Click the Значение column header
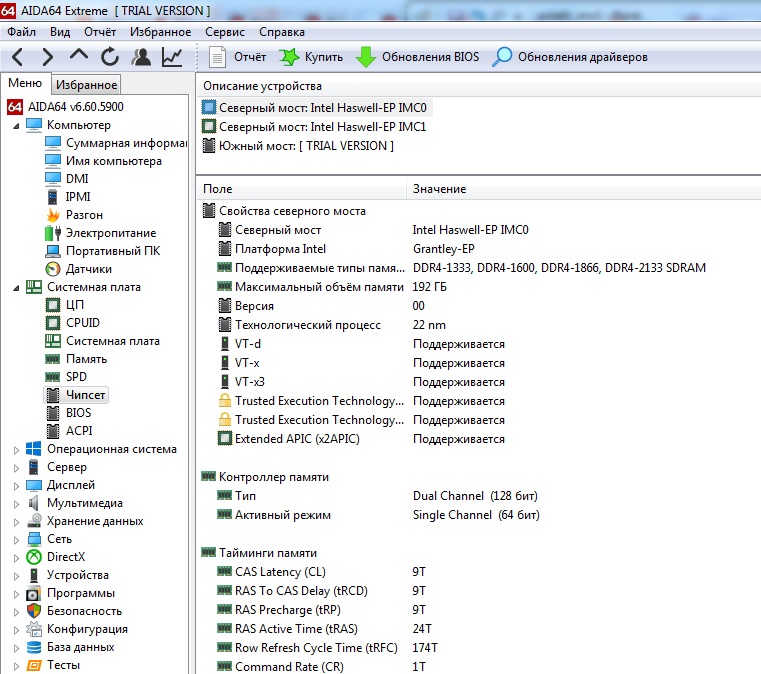Image resolution: width=761 pixels, height=674 pixels. pos(584,189)
